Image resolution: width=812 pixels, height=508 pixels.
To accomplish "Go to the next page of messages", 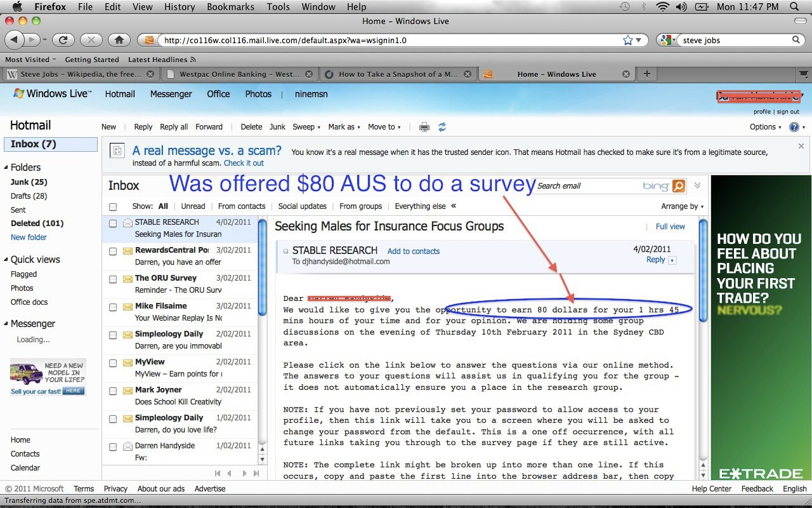I will coord(246,473).
